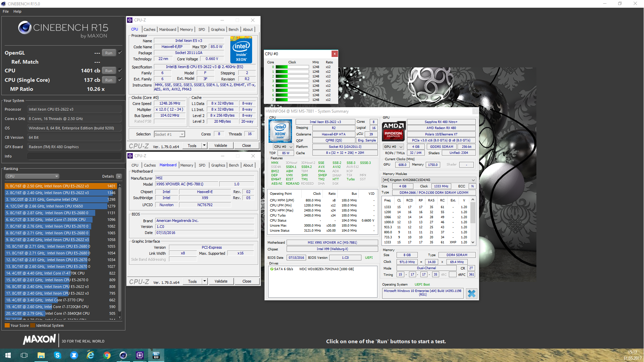644x362 pixels.
Task: Click the SATA drive status check icon
Action: (272, 269)
